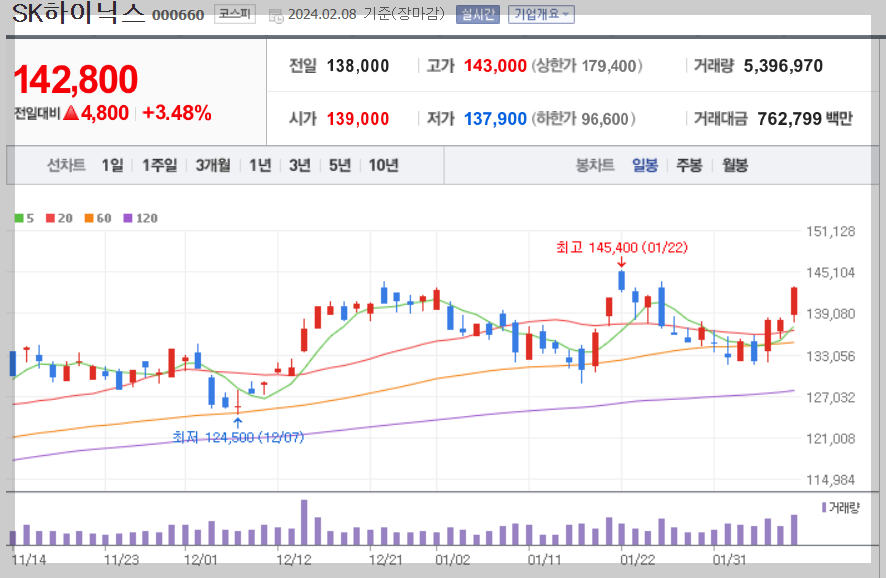
Task: Click the 거래량 value 5,396,970
Action: (x=783, y=66)
